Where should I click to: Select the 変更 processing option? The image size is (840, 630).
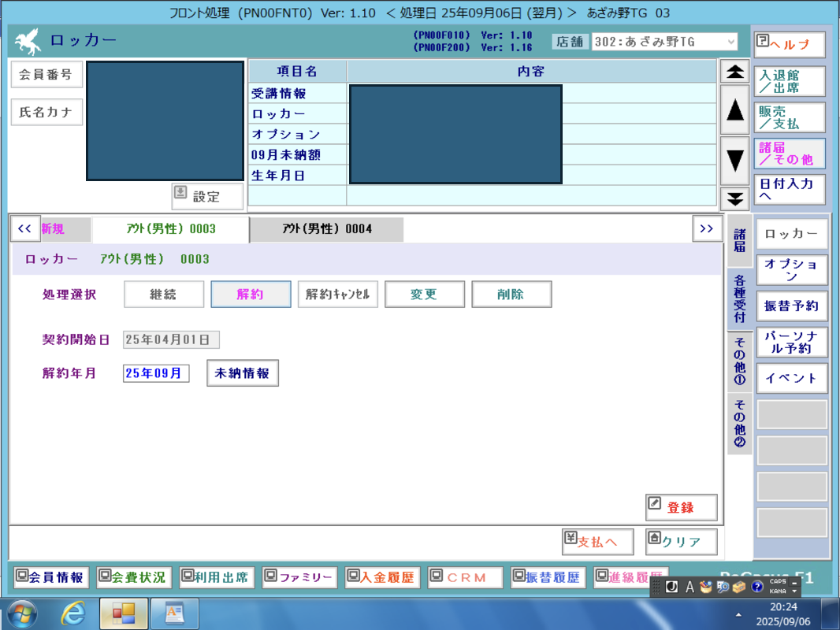pyautogui.click(x=424, y=295)
